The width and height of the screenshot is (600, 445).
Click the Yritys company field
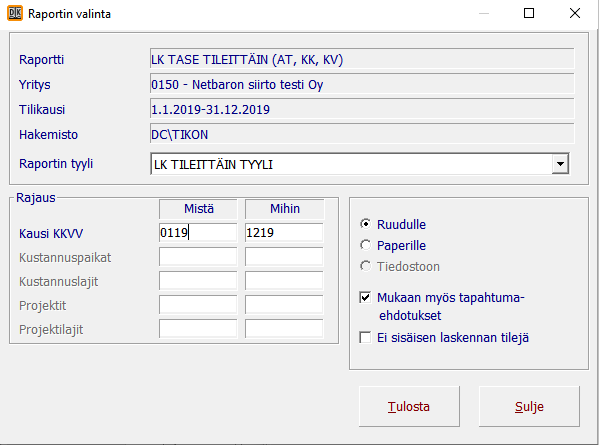tap(360, 85)
